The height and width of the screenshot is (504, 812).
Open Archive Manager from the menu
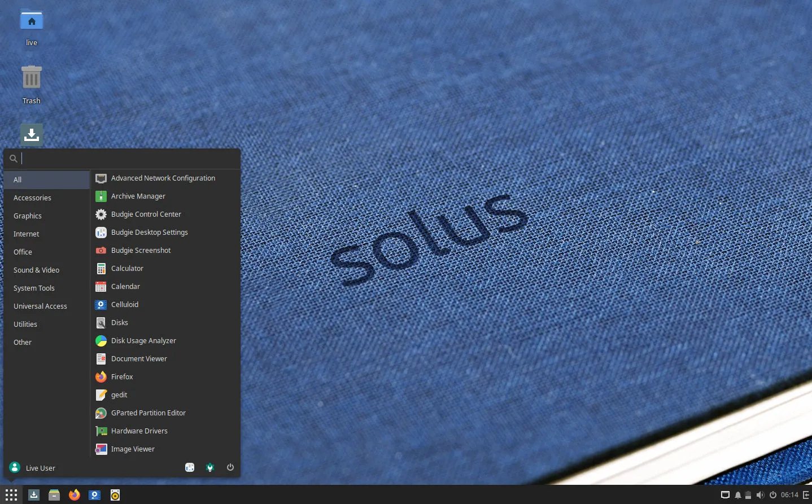pos(165,196)
